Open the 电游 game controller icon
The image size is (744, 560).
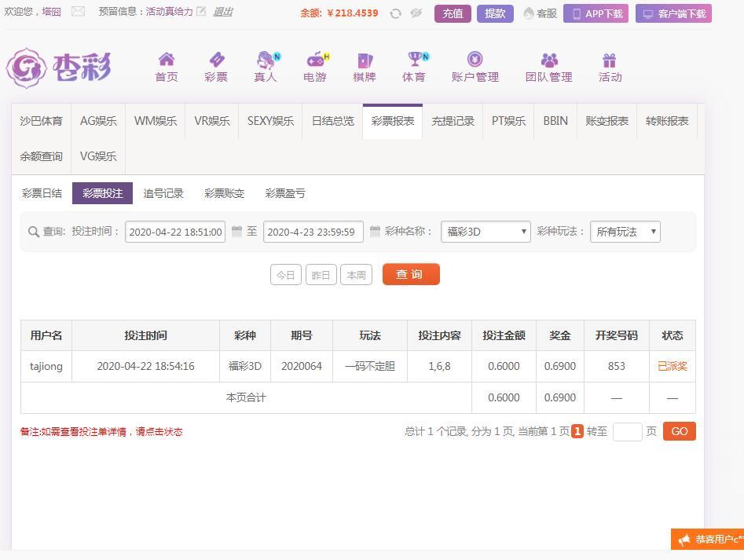315,60
